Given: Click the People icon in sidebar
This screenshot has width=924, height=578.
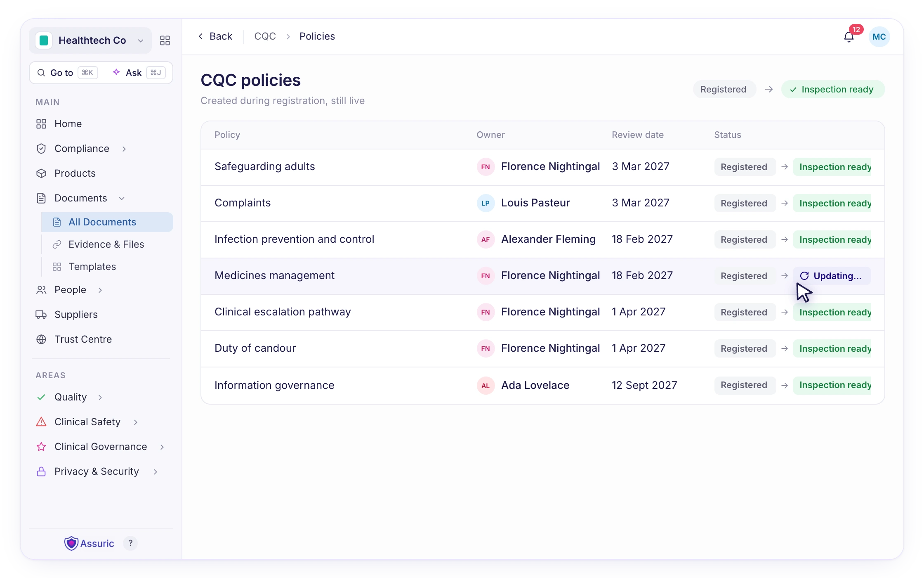Looking at the screenshot, I should point(41,290).
